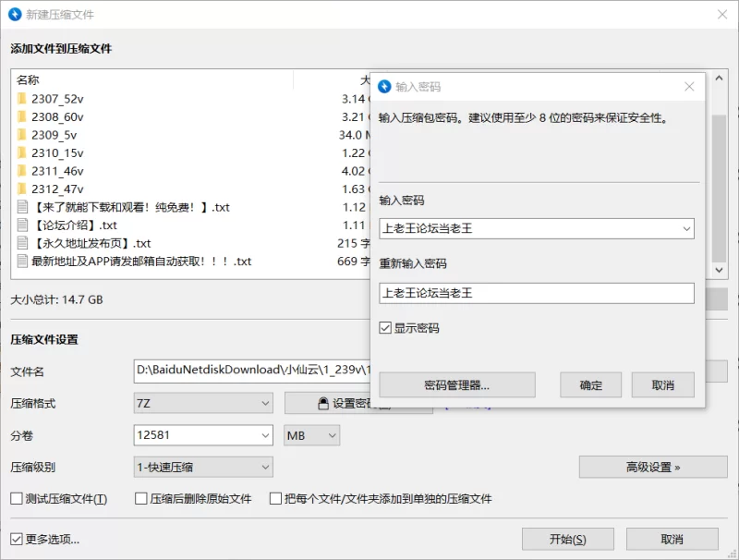739x560 pixels.
Task: Open the 压缩格式 7Z dropdown
Action: pyautogui.click(x=203, y=403)
